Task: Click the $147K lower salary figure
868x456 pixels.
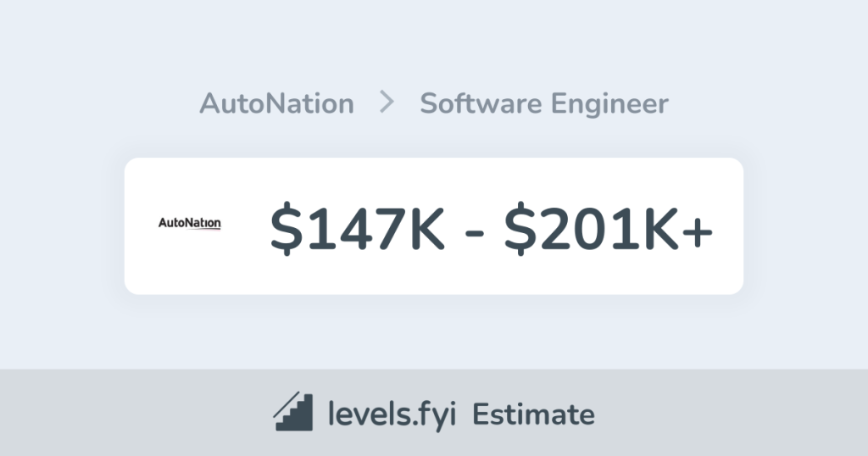Action: point(357,228)
